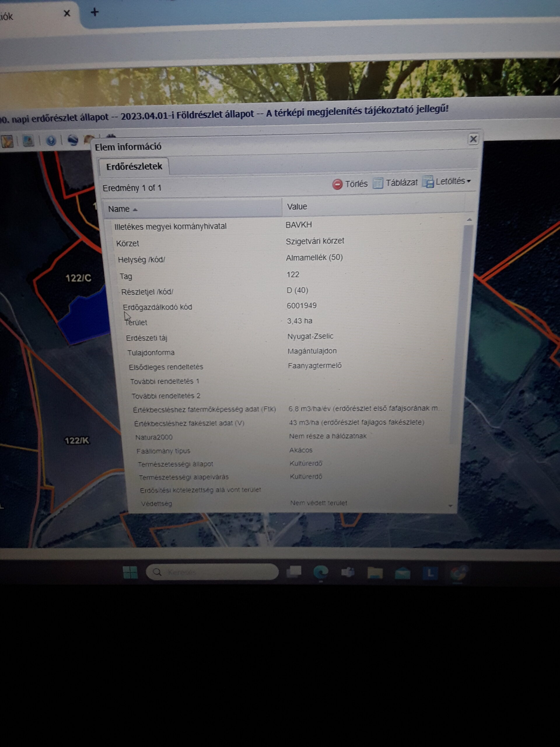560x747 pixels.
Task: Select the Erdőrészletek tab
Action: (134, 167)
